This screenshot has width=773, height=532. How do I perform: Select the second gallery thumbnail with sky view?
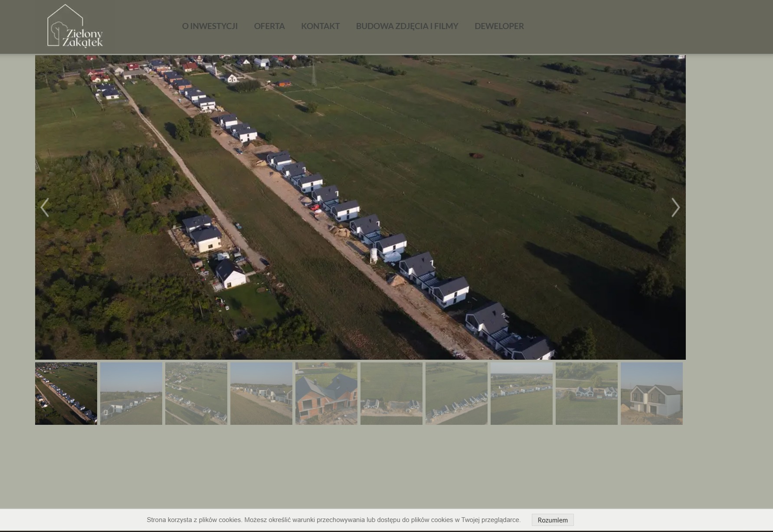coord(131,394)
